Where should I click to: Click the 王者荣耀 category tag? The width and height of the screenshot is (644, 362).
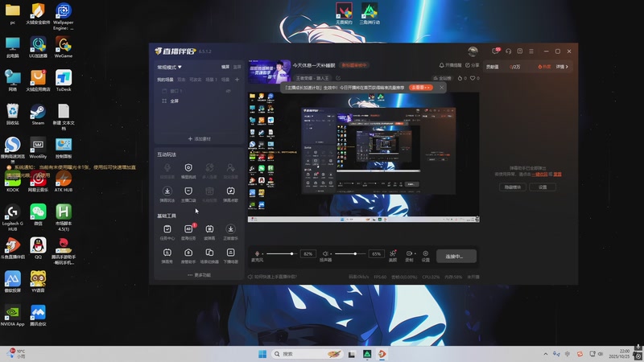coord(312,78)
